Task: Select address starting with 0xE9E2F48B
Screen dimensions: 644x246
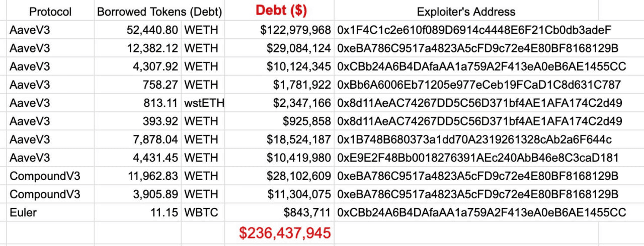Action: 478,158
